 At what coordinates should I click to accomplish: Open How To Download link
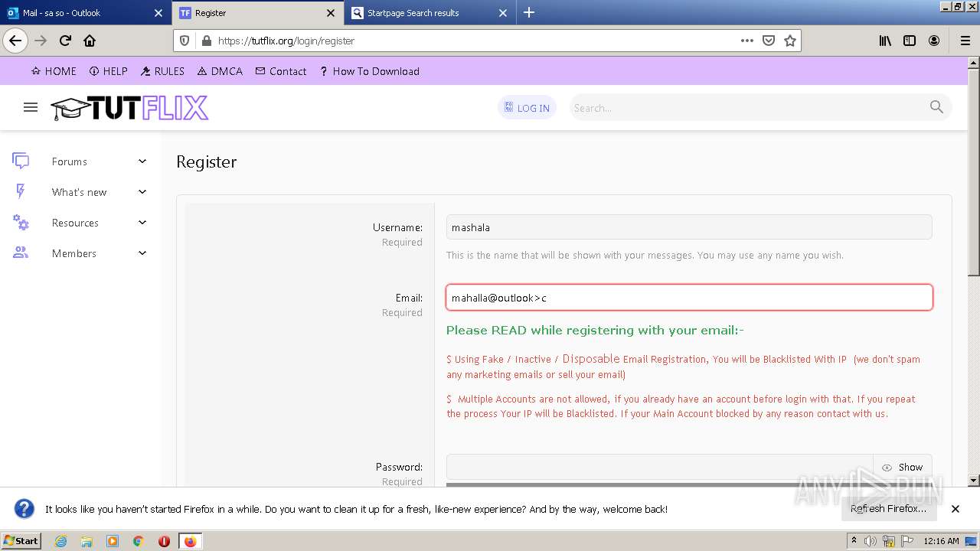tap(370, 71)
